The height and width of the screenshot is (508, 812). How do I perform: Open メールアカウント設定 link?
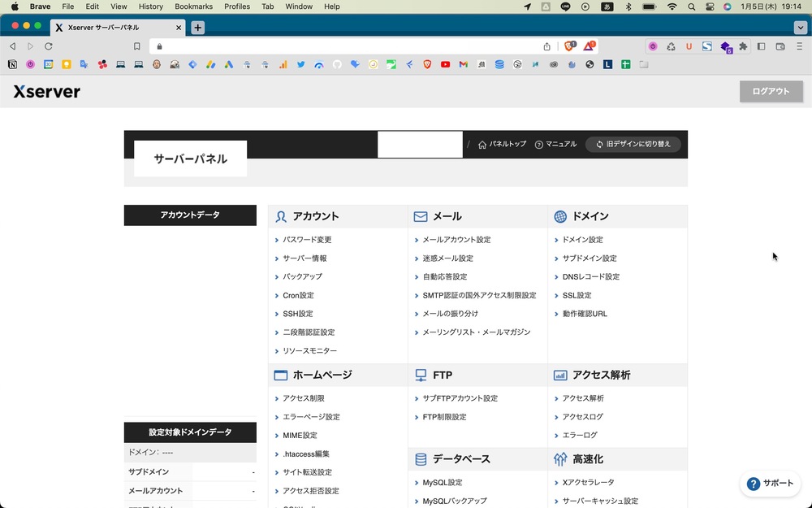[x=456, y=240]
